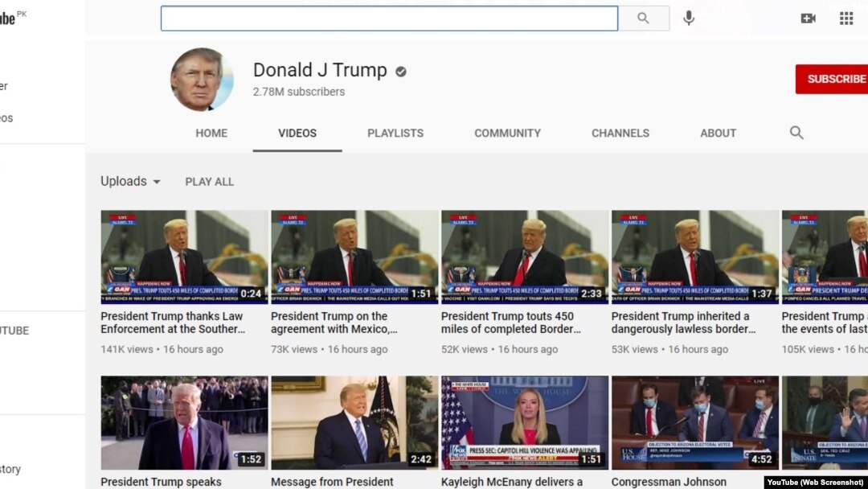Viewport: 868px width, 489px height.
Task: Open the Kayleigh McEnany press briefing thumbnail
Action: point(525,423)
